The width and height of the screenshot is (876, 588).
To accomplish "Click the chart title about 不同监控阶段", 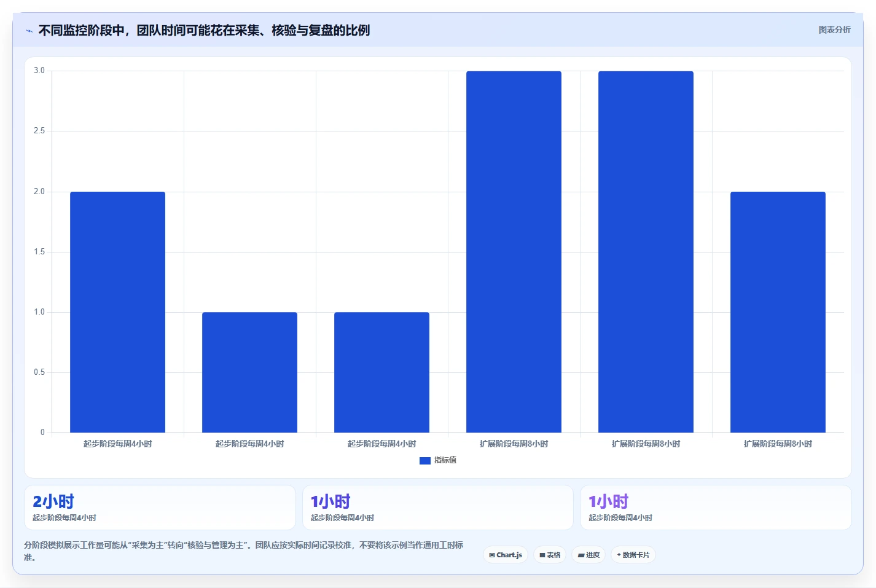I will pyautogui.click(x=204, y=31).
